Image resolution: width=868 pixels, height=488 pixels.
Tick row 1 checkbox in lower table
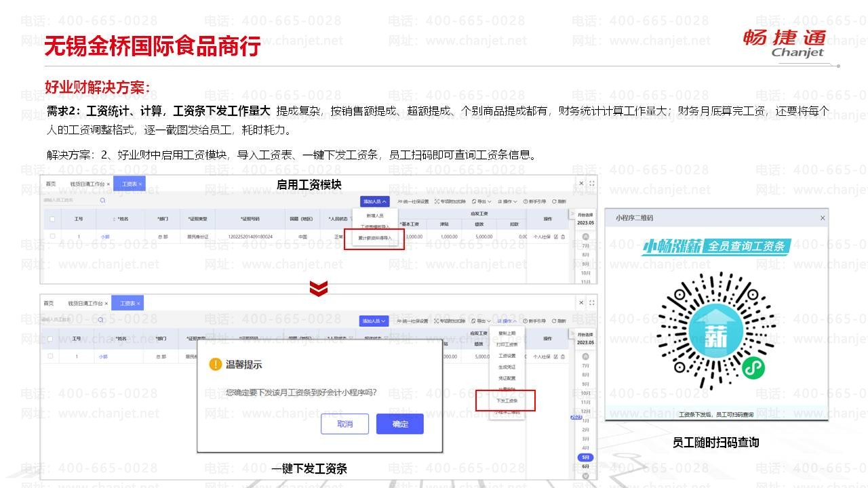point(51,356)
